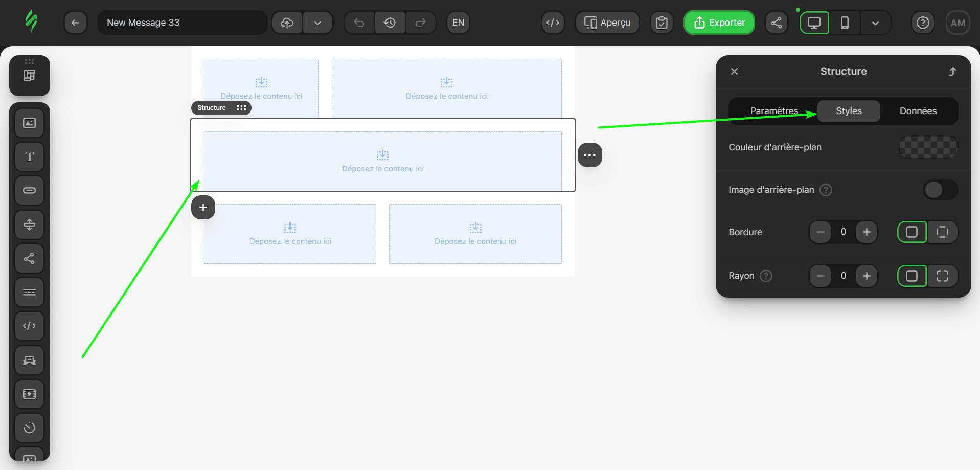Select the Spacer block tool
This screenshot has width=980, height=470.
pyautogui.click(x=29, y=225)
